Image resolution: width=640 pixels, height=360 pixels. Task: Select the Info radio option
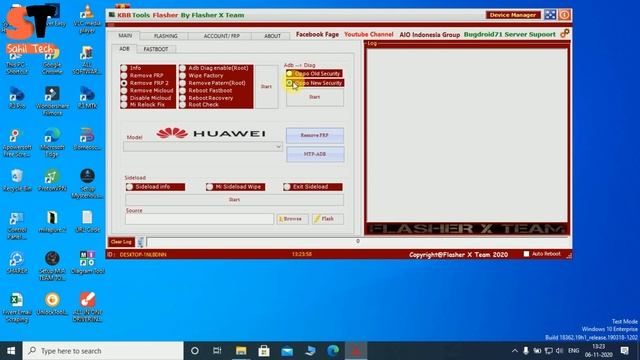tap(124, 68)
